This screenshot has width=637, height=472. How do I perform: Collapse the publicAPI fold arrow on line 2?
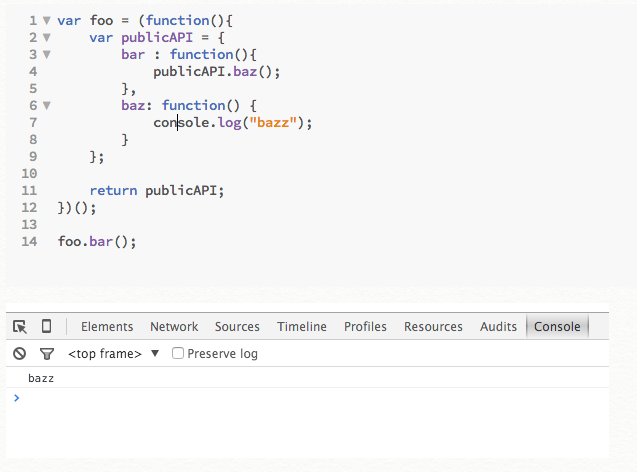[x=47, y=37]
